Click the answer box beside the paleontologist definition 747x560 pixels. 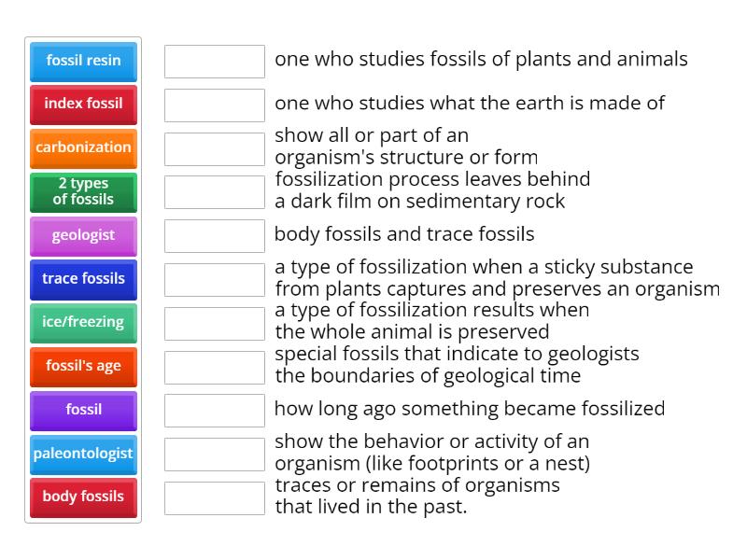(x=214, y=62)
